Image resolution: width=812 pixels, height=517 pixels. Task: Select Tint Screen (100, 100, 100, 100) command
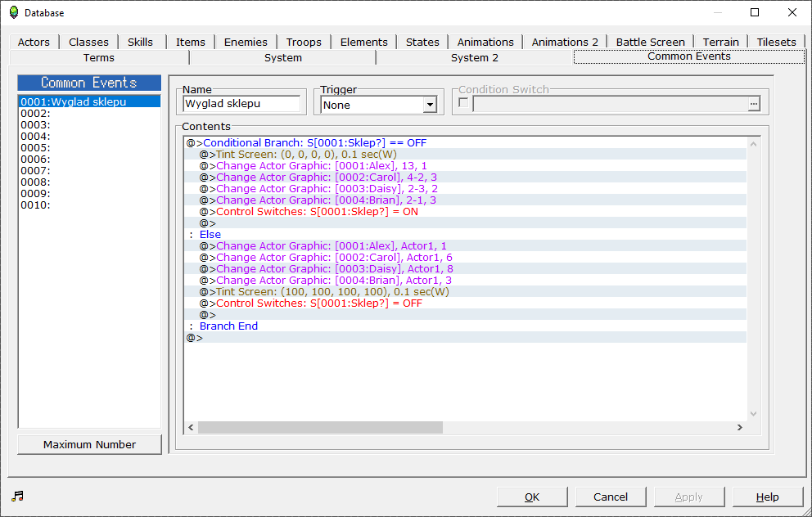click(x=466, y=291)
